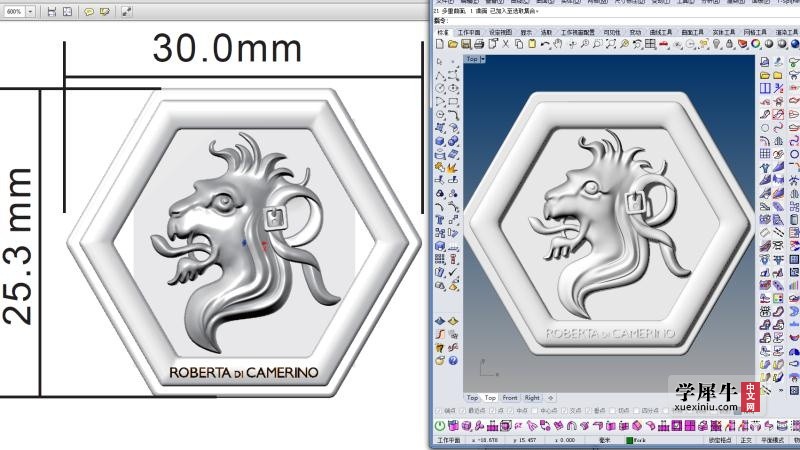
Task: Toggle the 中心点 osnap checkbox
Action: pyautogui.click(x=535, y=411)
